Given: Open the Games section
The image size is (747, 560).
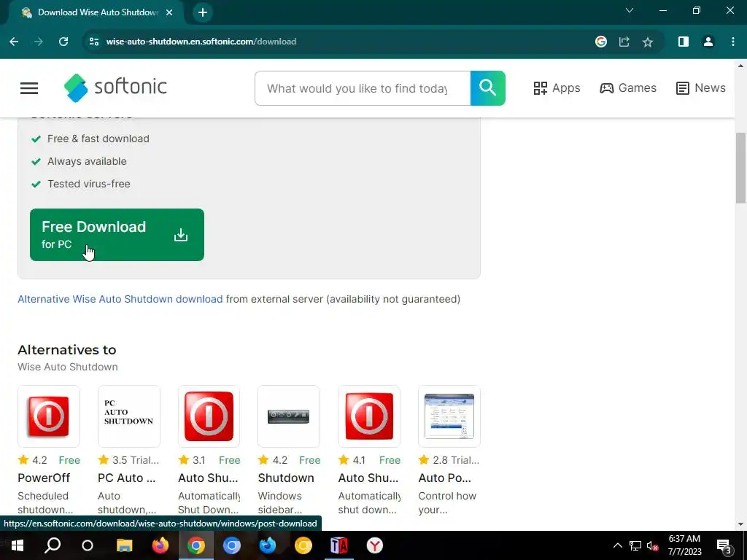Looking at the screenshot, I should coord(628,88).
